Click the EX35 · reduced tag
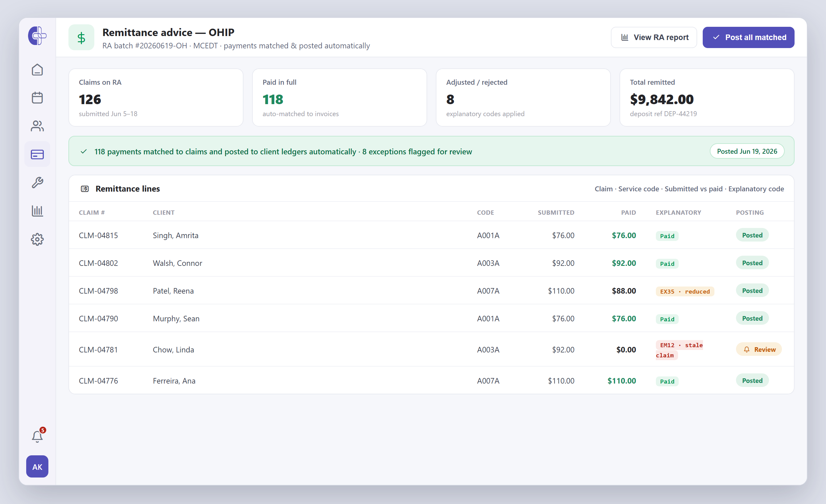Image resolution: width=826 pixels, height=504 pixels. [x=685, y=291]
